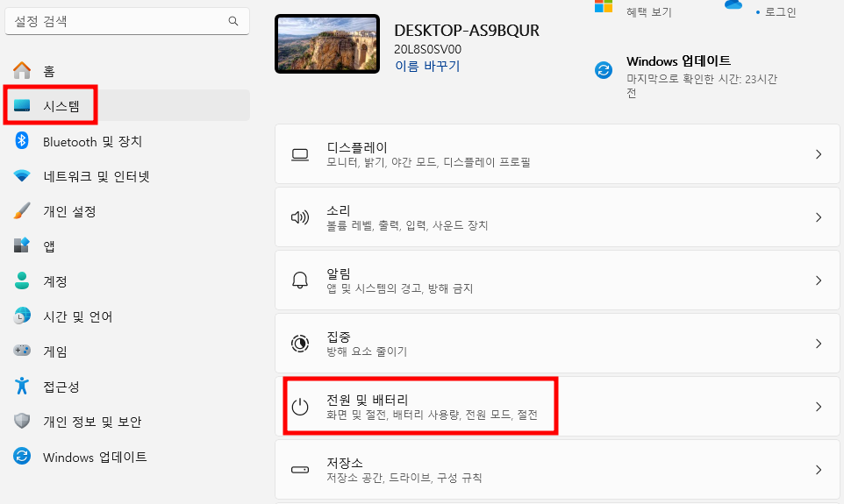Expand 디스플레이 row chevron

pos(819,154)
